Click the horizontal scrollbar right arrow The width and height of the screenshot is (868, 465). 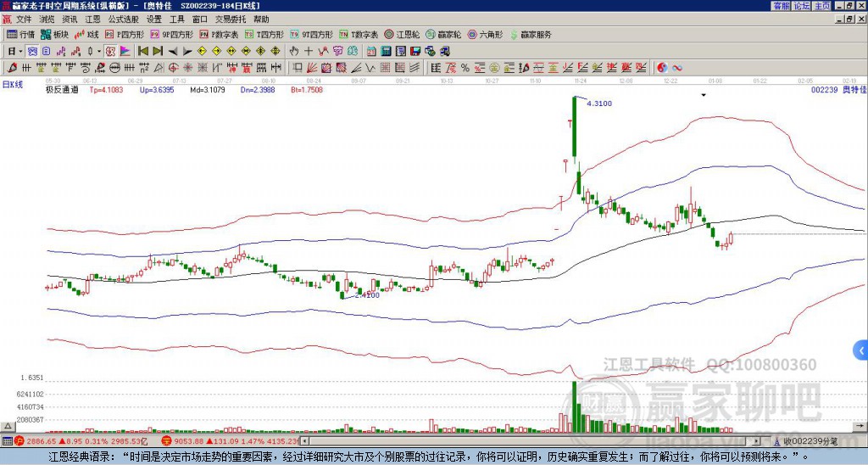point(757,441)
